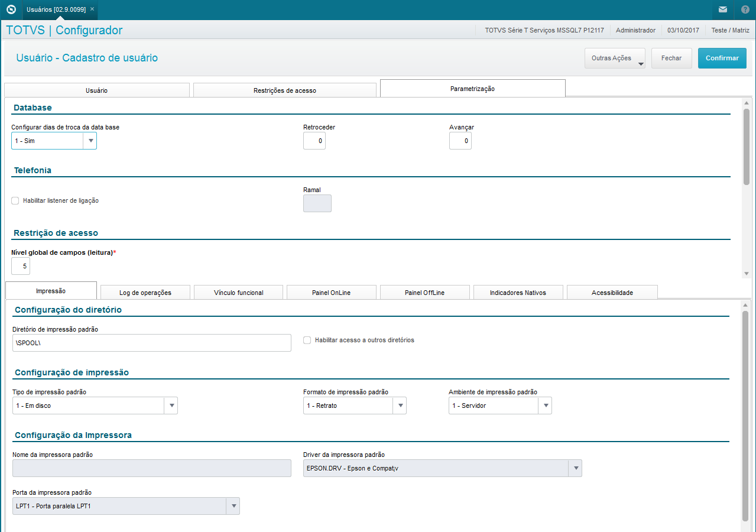This screenshot has width=756, height=532.
Task: Click the Confirmar button
Action: (x=722, y=59)
